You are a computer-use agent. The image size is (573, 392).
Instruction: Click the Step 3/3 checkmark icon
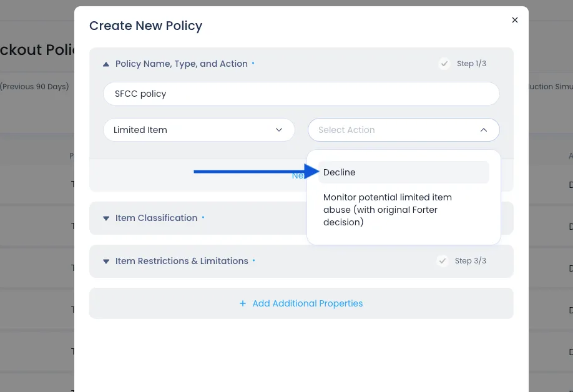[x=442, y=261]
